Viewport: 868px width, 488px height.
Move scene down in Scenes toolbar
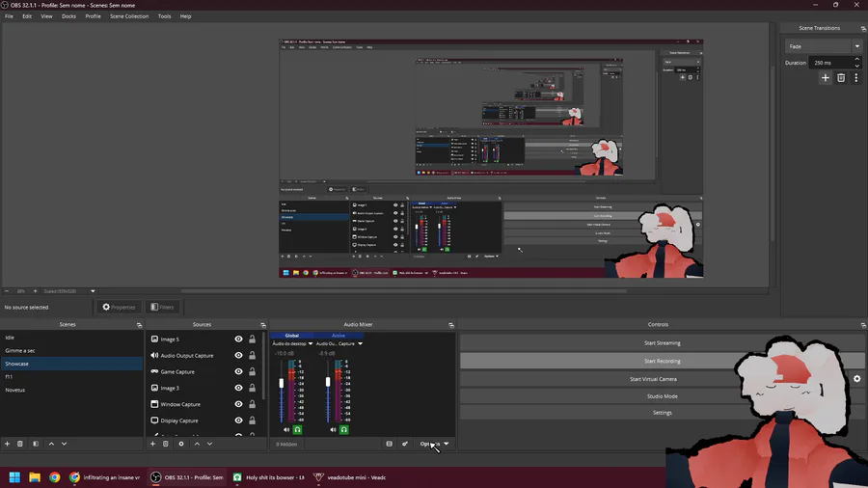pos(65,444)
